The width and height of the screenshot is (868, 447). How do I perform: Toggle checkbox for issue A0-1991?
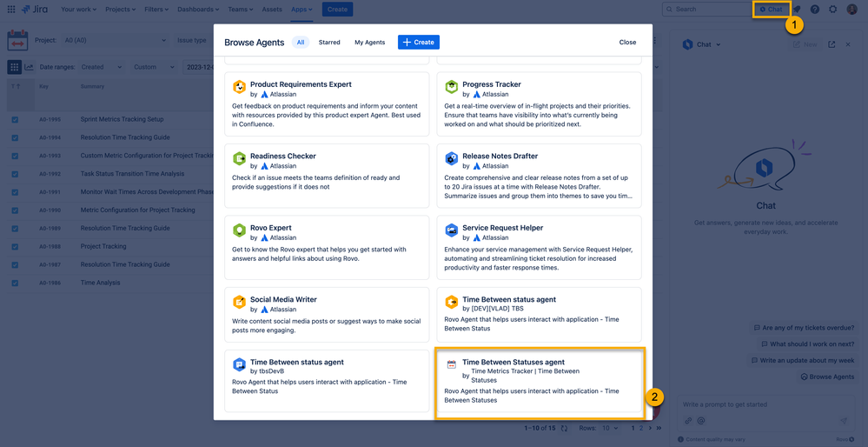(15, 192)
